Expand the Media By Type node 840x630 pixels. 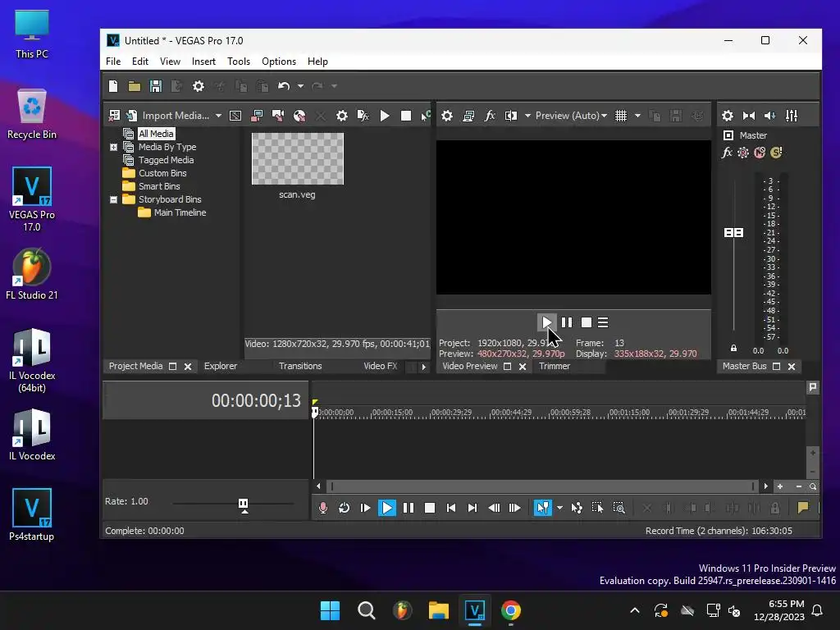coord(113,147)
